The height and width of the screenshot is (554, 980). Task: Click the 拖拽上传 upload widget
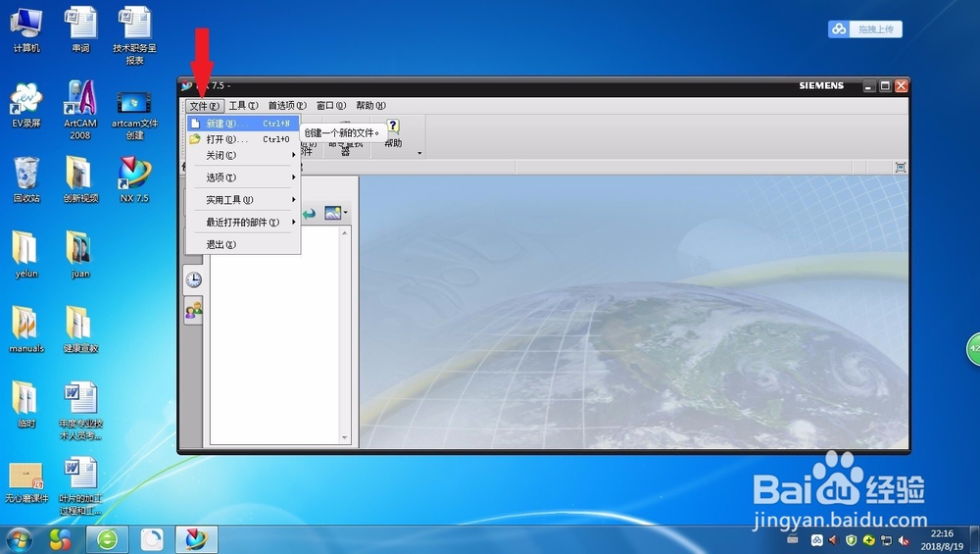865,28
